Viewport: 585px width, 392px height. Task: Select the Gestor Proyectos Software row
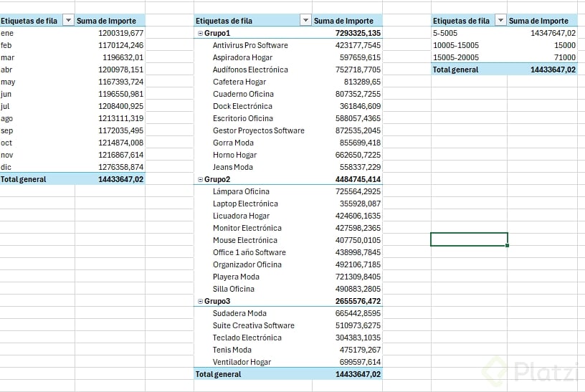click(x=288, y=130)
